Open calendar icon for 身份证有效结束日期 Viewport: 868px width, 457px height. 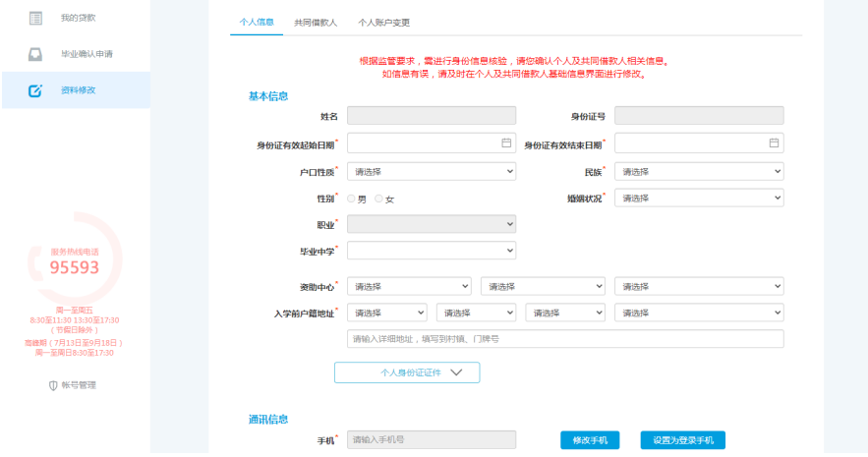tap(774, 143)
